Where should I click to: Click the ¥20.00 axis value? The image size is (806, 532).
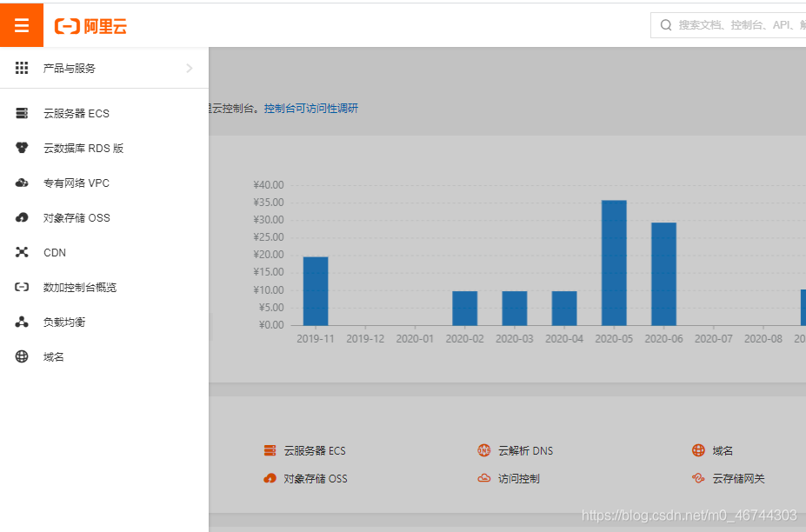269,255
